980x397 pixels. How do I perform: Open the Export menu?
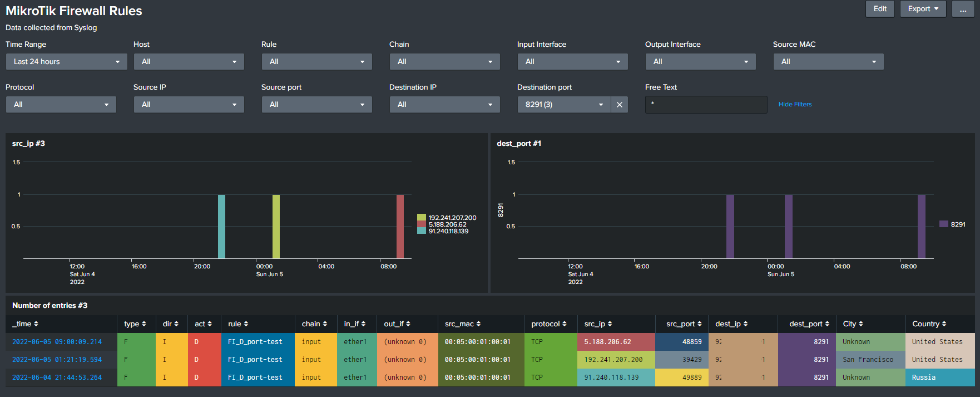923,9
